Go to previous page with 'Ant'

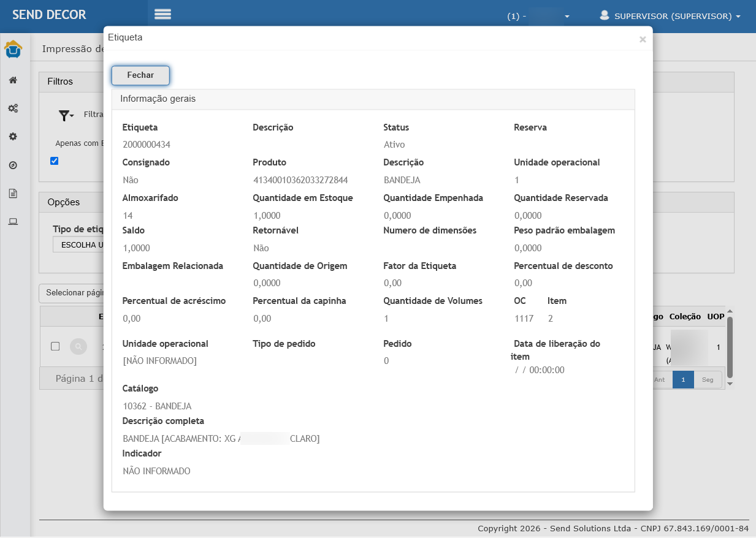660,380
